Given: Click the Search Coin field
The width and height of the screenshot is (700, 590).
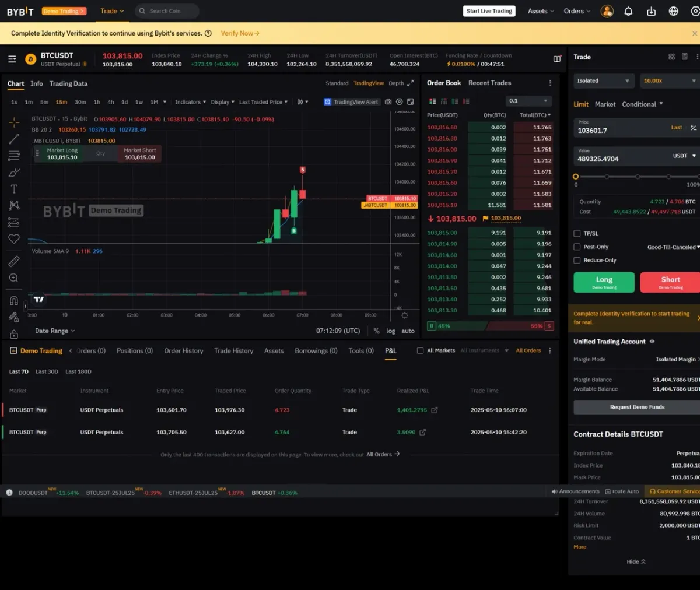Looking at the screenshot, I should tap(167, 11).
